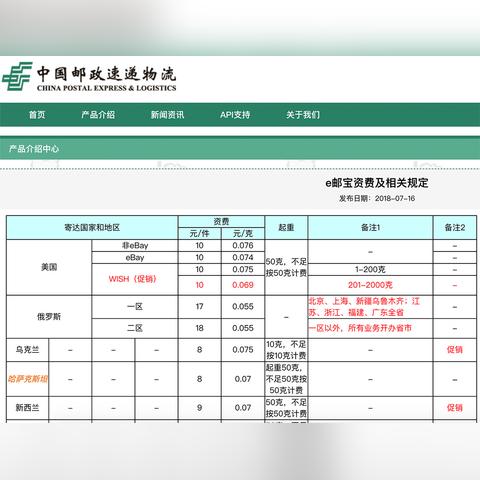Click the 资费 column header
The width and height of the screenshot is (480, 480).
coord(221,221)
